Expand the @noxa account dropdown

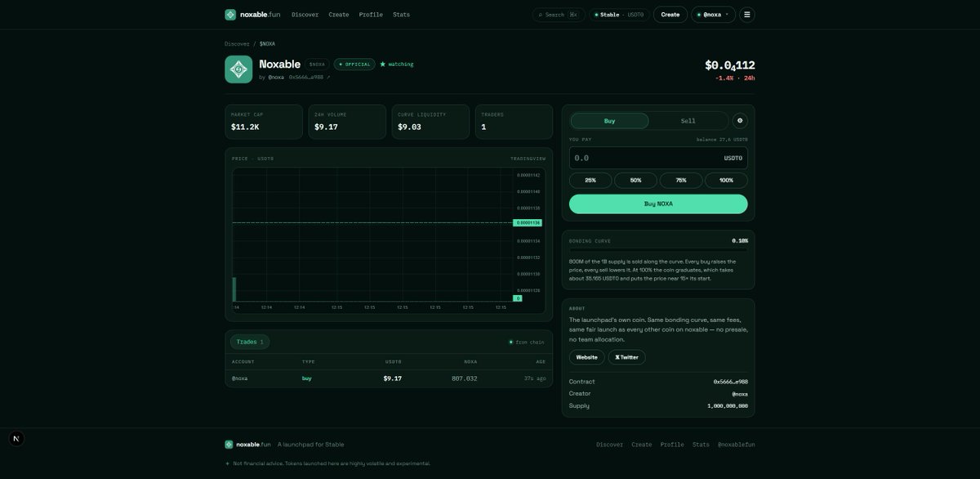(x=713, y=15)
